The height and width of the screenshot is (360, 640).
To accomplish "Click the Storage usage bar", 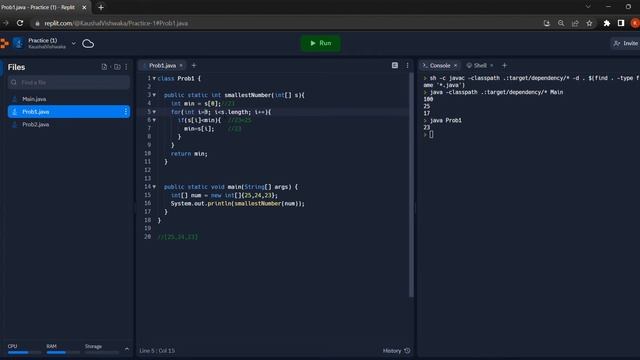I will coord(102,352).
